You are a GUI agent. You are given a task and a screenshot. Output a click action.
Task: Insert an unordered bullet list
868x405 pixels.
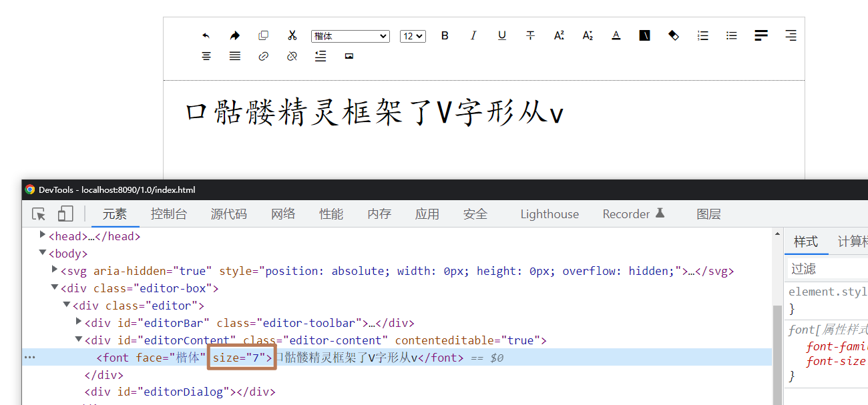[731, 35]
